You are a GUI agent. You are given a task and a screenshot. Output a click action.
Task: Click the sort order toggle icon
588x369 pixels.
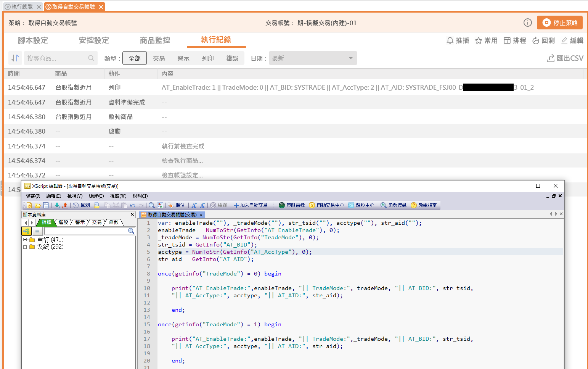15,58
